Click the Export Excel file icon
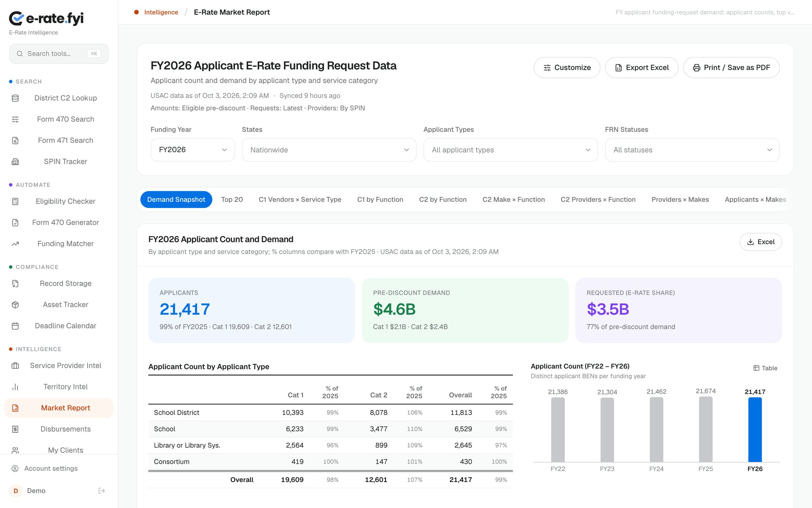The width and height of the screenshot is (812, 508). click(618, 68)
